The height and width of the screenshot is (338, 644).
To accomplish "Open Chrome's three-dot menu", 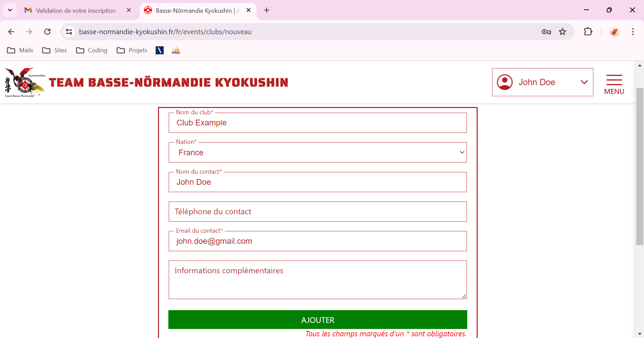I will pyautogui.click(x=633, y=32).
